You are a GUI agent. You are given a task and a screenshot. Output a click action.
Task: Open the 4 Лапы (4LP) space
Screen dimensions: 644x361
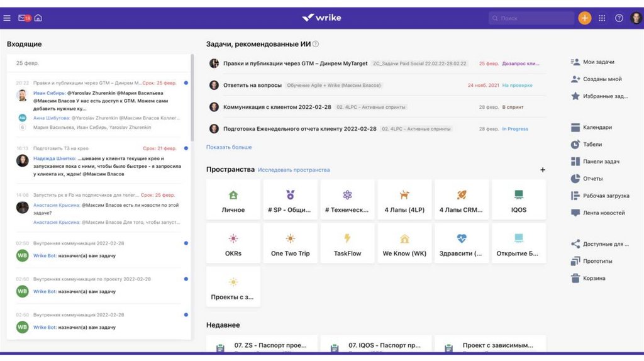[x=404, y=199]
